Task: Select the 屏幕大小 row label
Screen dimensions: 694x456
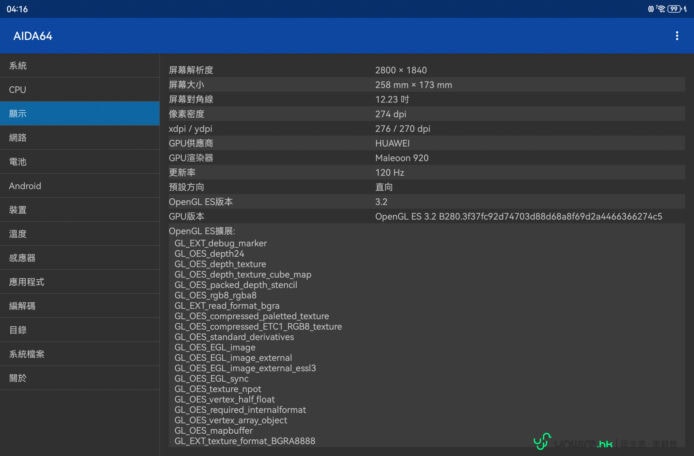Action: click(186, 85)
